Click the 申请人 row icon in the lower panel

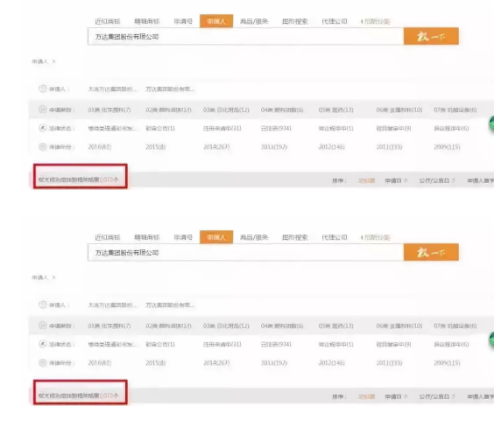point(42,305)
